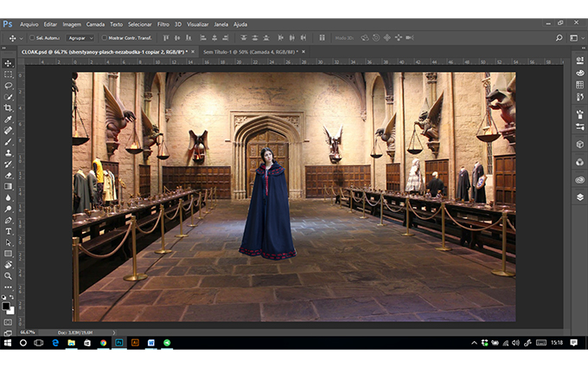Select the History Brush tool
Viewport: 588px width, 368px height.
click(x=8, y=165)
